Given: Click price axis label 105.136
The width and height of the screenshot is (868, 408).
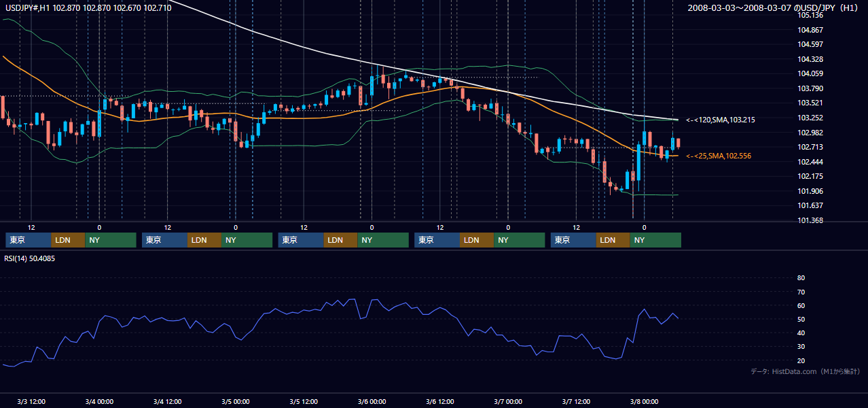Looking at the screenshot, I should (x=810, y=15).
